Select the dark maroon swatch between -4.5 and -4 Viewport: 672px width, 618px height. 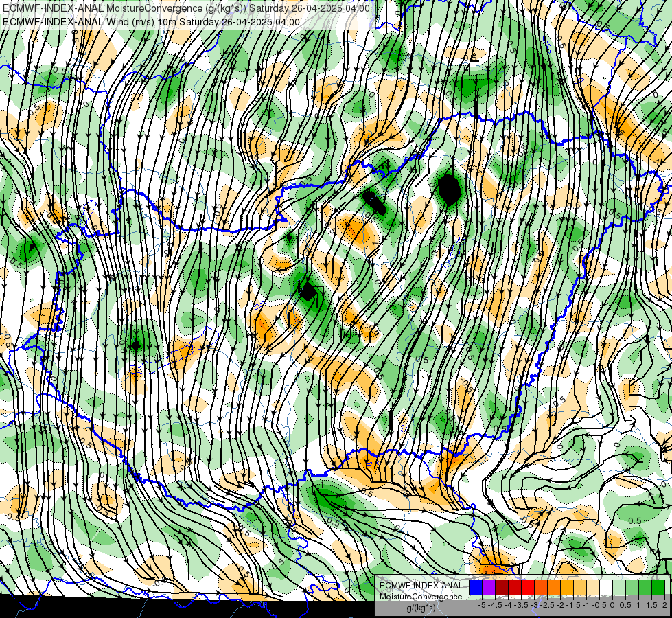(x=502, y=587)
